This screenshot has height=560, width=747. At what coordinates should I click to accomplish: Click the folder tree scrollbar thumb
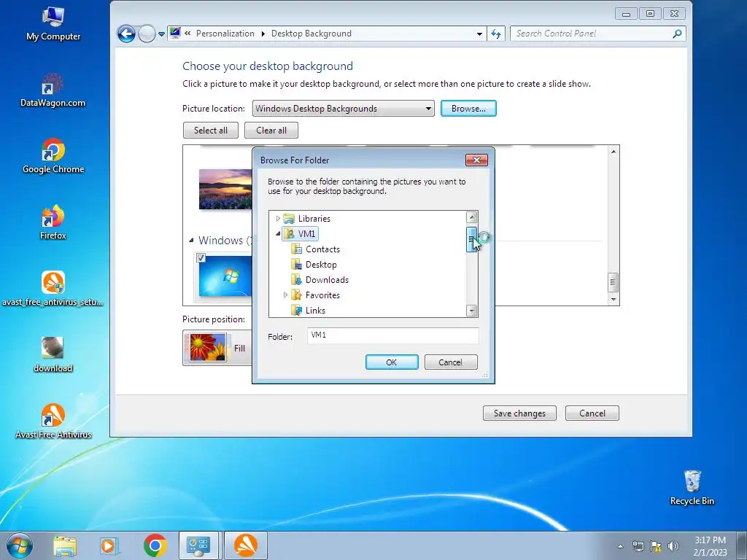coord(471,239)
